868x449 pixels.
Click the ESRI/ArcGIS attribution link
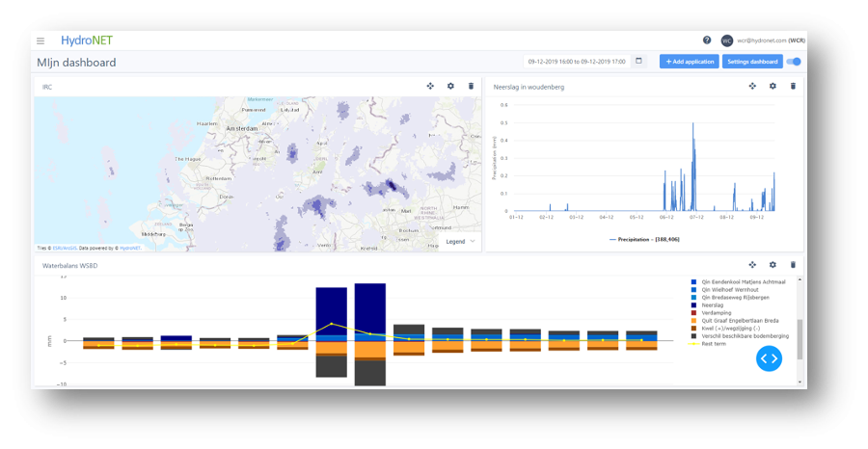coord(65,249)
